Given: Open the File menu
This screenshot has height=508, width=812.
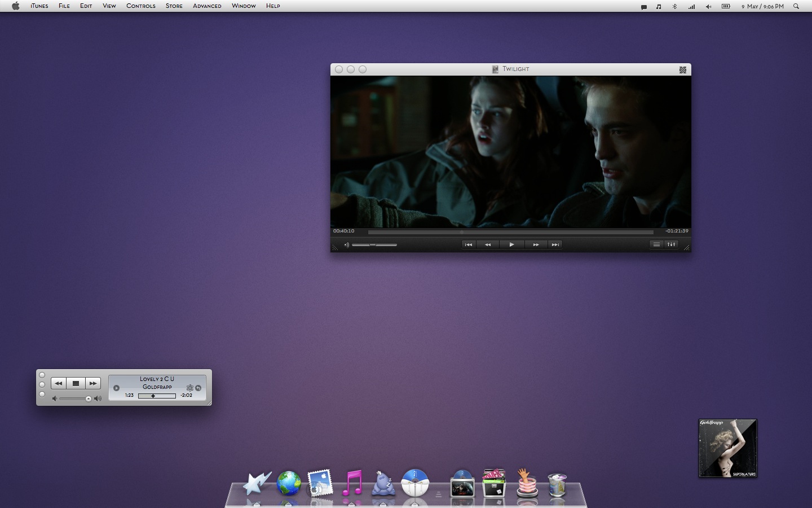Looking at the screenshot, I should (64, 6).
